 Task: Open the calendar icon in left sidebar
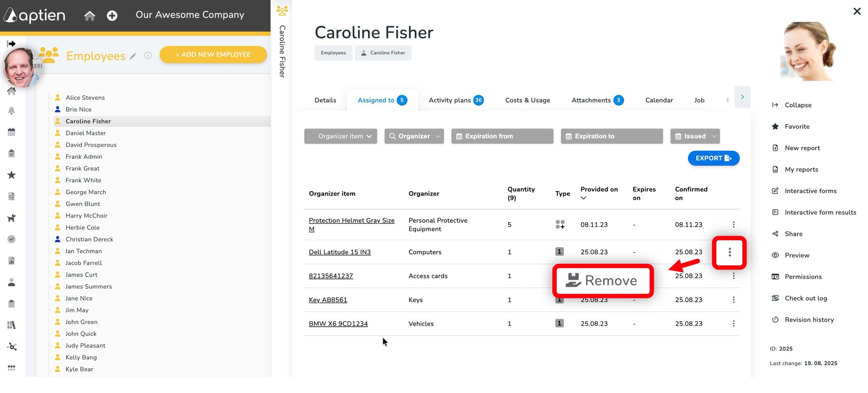click(12, 132)
